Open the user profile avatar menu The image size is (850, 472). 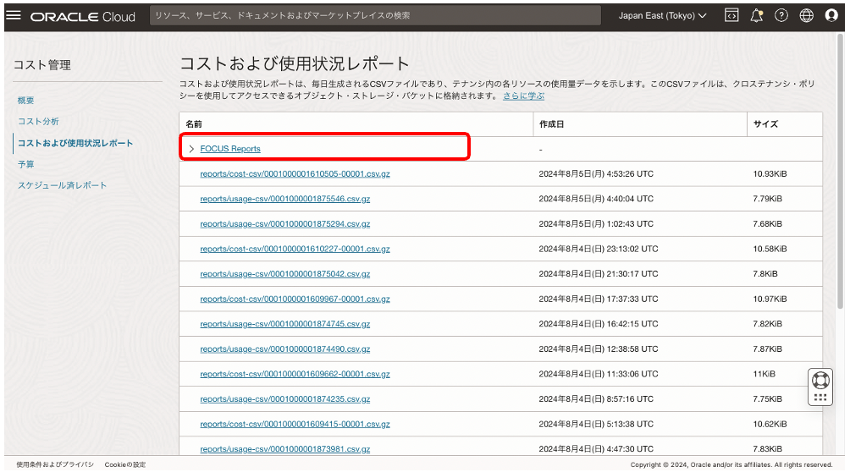point(831,16)
